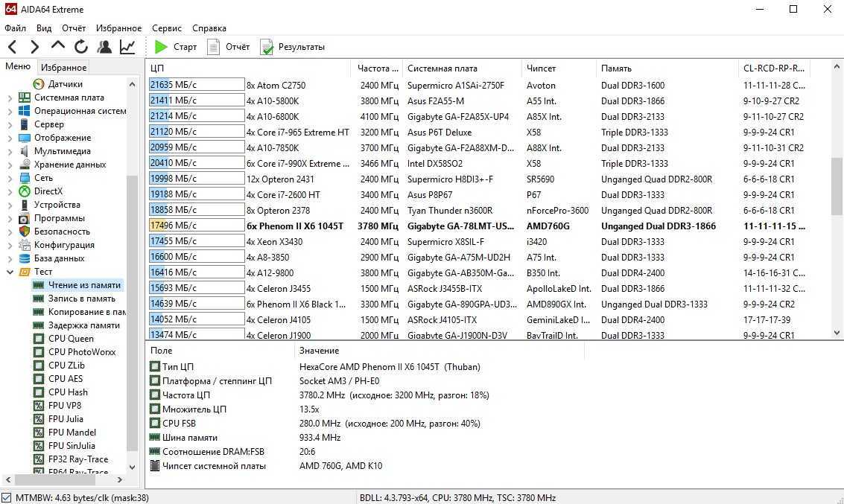Open the line graph toolbar icon
Viewport: 844px width, 504px height.
(x=127, y=47)
